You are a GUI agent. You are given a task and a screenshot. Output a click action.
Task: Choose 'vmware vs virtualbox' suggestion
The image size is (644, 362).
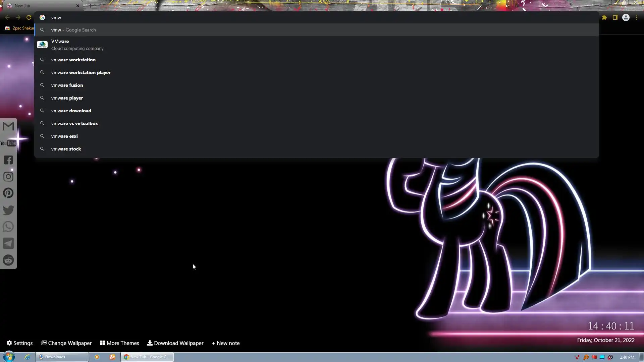(x=74, y=123)
